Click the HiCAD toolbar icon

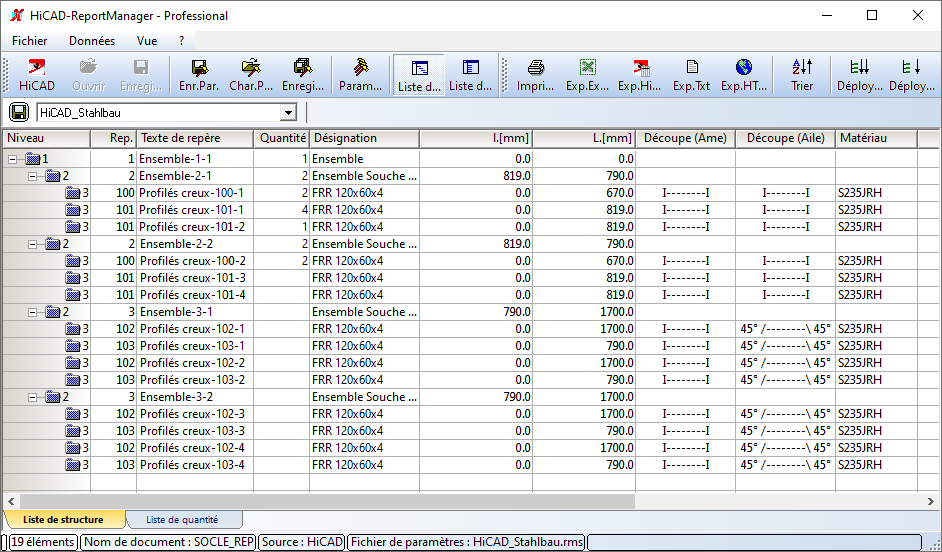click(37, 75)
